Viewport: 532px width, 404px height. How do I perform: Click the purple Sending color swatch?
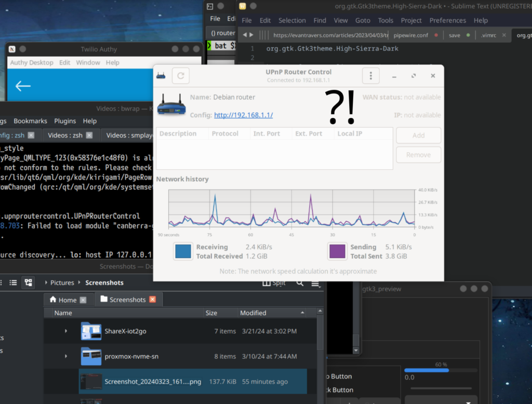tap(337, 252)
